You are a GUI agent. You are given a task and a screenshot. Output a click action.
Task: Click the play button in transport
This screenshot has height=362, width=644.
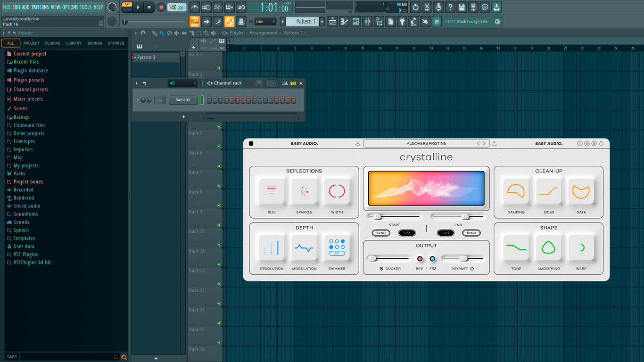tap(138, 7)
